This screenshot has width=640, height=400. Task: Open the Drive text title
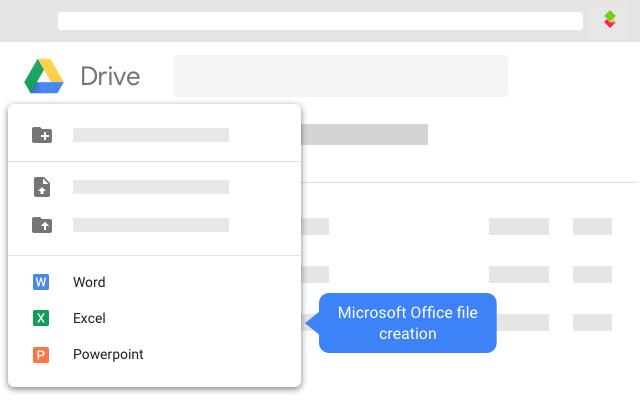click(110, 76)
